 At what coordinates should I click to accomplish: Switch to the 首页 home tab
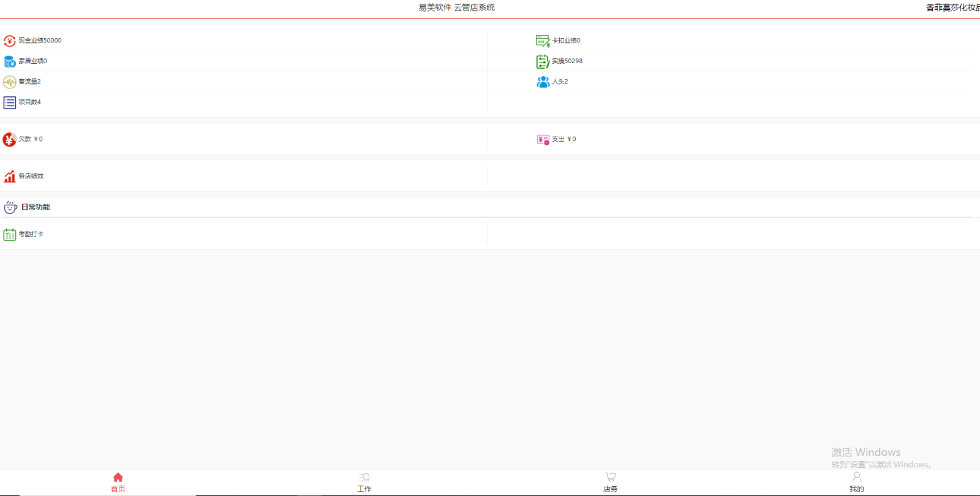pyautogui.click(x=118, y=482)
